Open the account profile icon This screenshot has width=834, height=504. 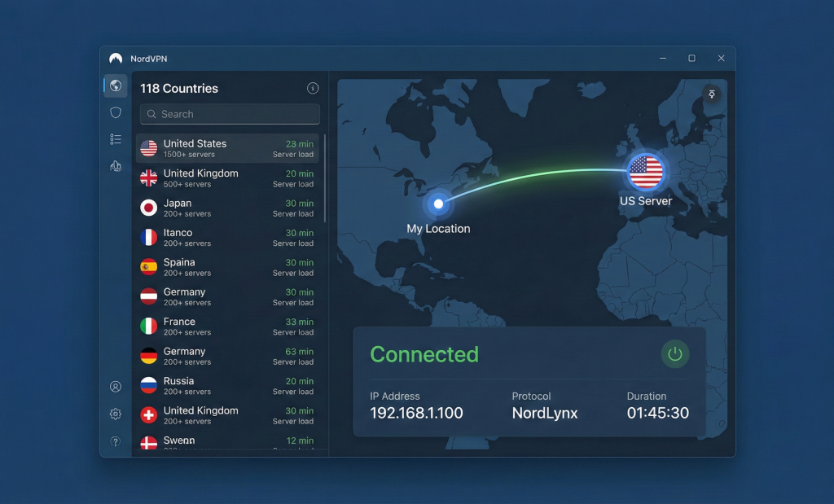115,386
